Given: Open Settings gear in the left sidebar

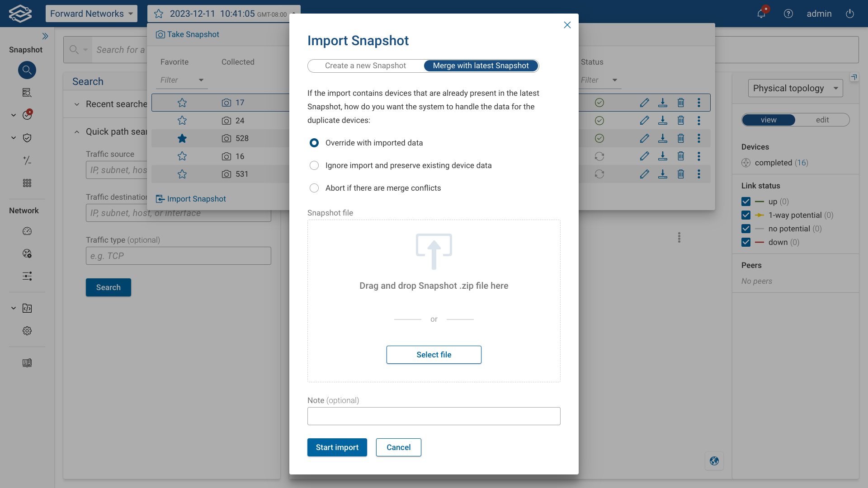Looking at the screenshot, I should (x=27, y=331).
